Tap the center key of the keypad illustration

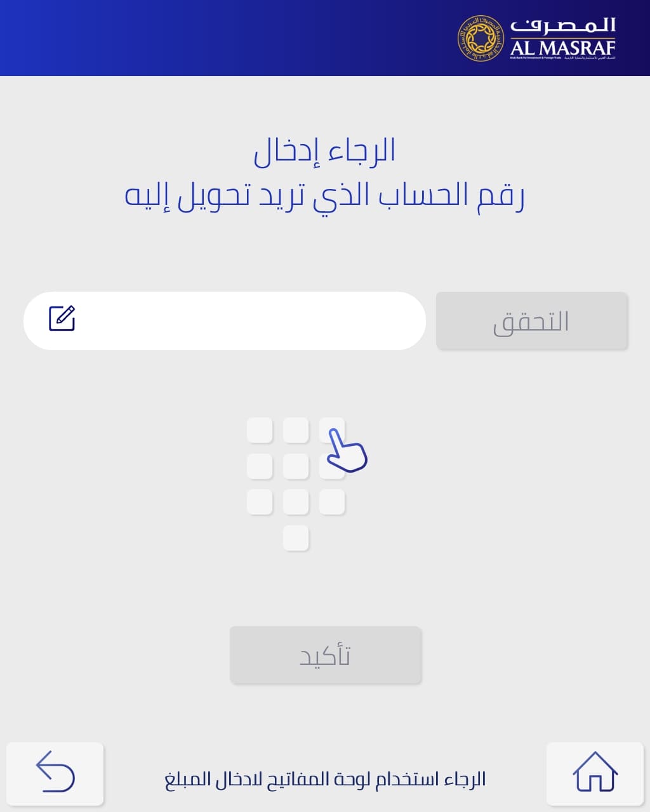[296, 466]
